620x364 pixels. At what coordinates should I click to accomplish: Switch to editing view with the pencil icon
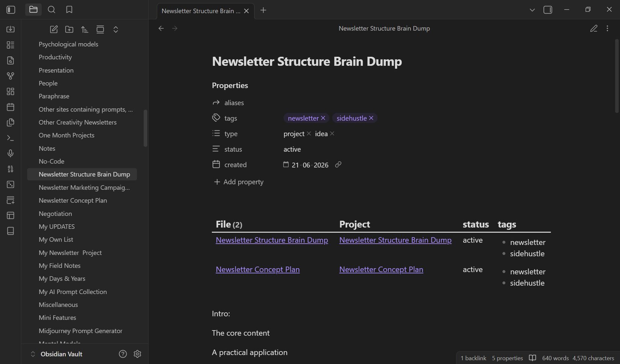tap(594, 28)
